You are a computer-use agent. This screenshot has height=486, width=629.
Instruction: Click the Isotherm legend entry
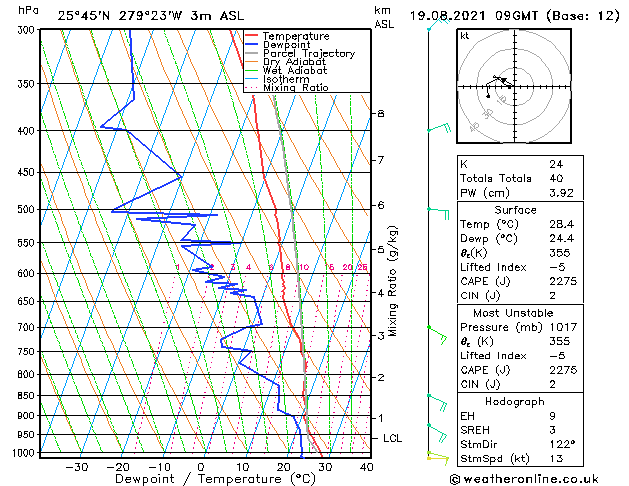coord(286,79)
